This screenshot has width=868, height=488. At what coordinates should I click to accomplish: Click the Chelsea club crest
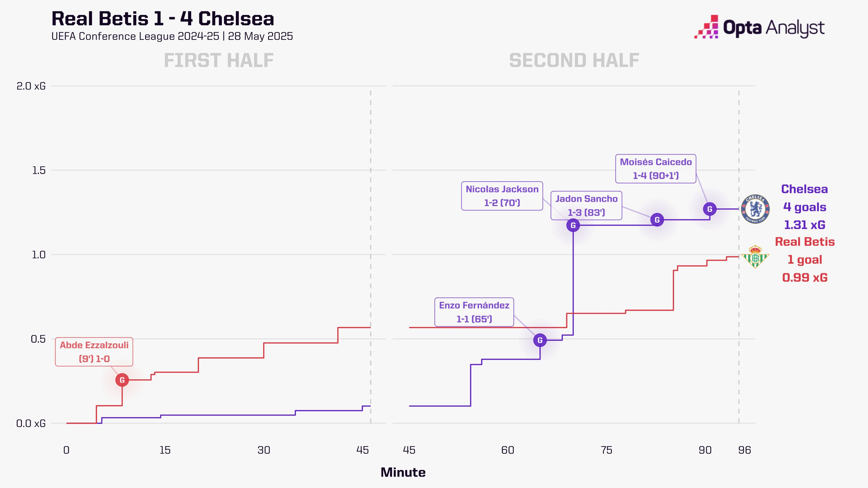755,209
